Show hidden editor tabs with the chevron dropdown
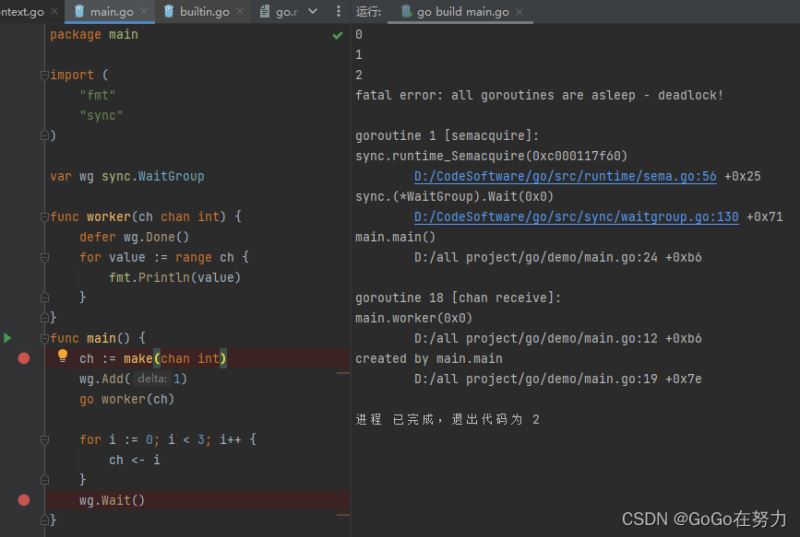The width and height of the screenshot is (800, 537). [x=312, y=12]
